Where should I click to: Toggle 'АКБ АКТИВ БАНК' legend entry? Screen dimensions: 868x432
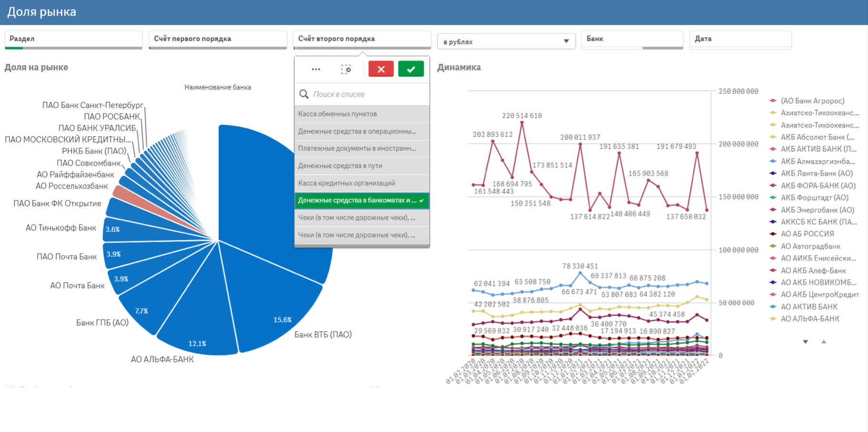point(813,149)
